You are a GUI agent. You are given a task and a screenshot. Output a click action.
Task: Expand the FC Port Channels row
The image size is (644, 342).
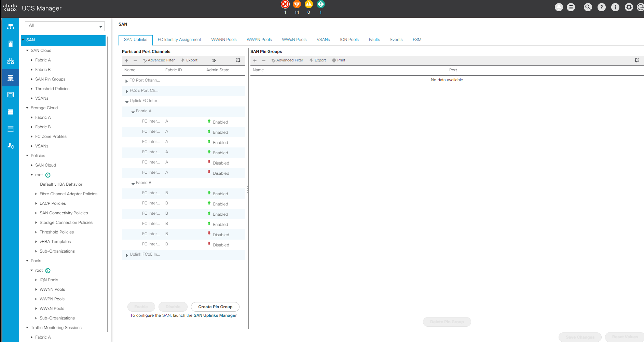click(x=126, y=81)
